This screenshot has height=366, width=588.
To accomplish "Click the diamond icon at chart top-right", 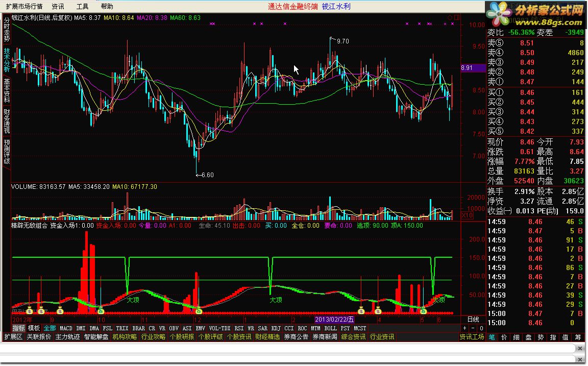I will click(x=450, y=17).
